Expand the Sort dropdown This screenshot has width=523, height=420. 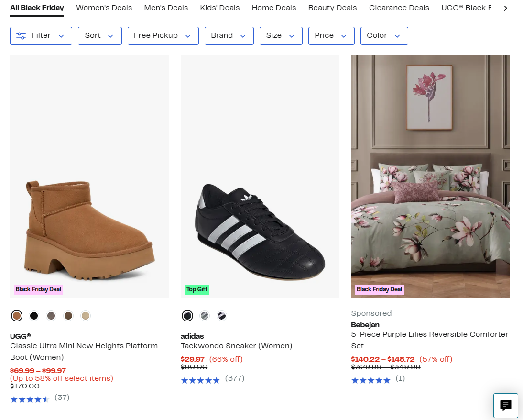[x=99, y=36]
